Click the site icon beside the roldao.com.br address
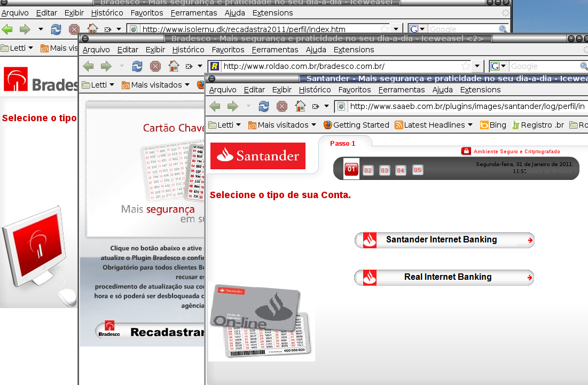This screenshot has height=385, width=588. tap(215, 66)
